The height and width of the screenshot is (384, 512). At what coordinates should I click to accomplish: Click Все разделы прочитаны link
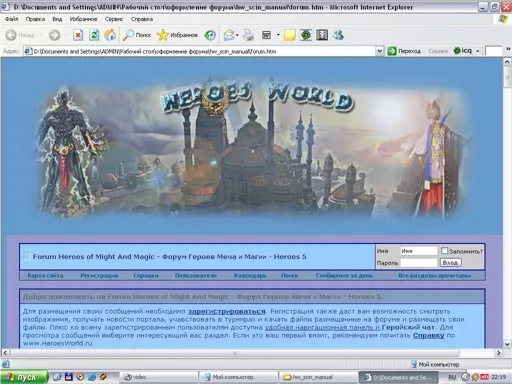435,276
